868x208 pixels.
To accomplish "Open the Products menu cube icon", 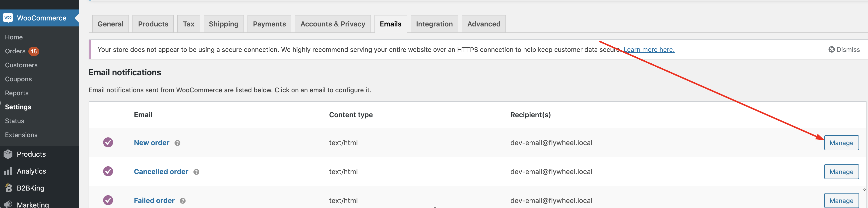I will pos(8,154).
